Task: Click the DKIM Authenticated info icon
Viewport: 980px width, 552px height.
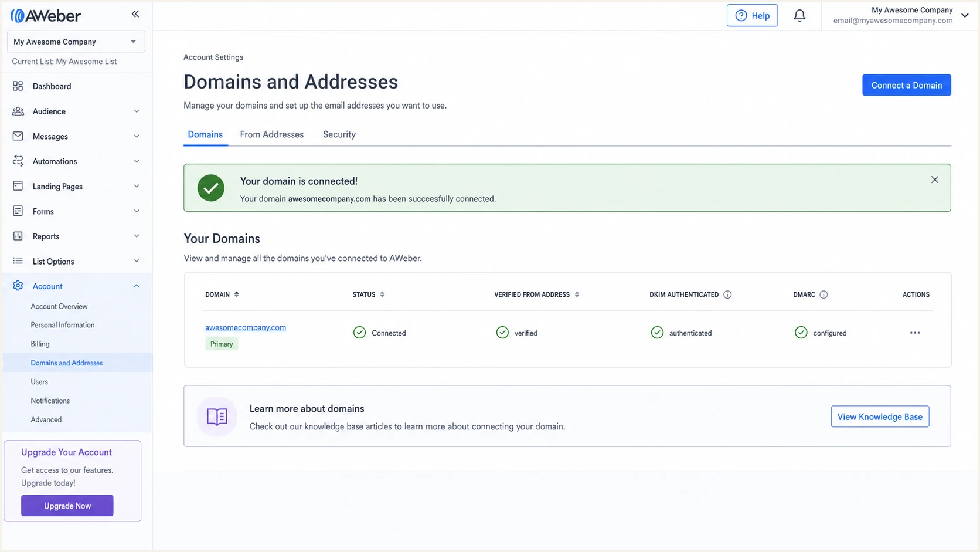Action: pyautogui.click(x=727, y=294)
